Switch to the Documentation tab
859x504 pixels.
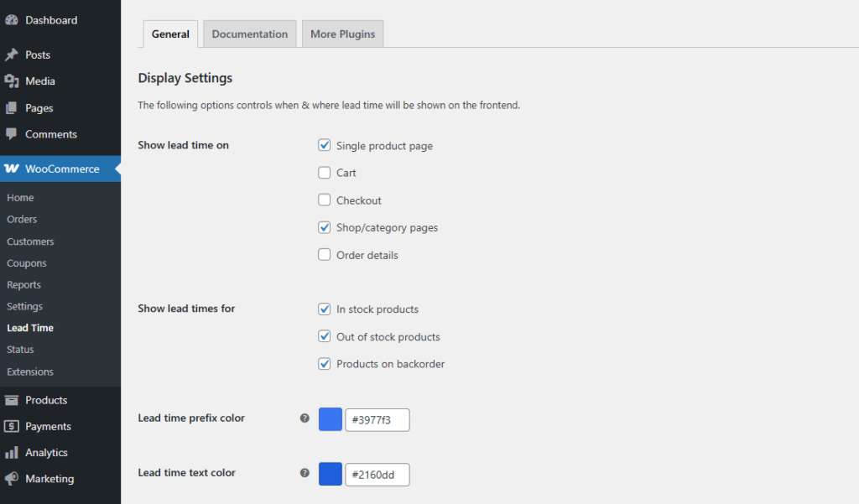click(249, 34)
